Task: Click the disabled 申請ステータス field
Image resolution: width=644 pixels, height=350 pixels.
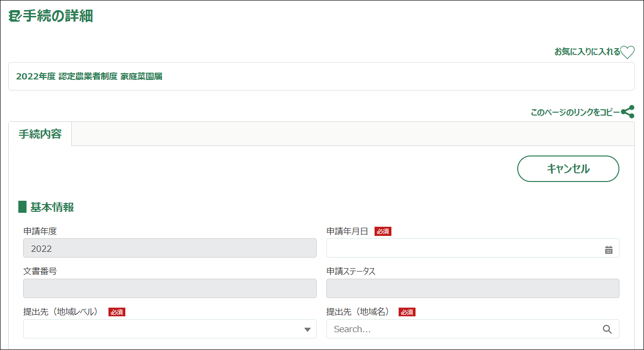Action: point(472,288)
